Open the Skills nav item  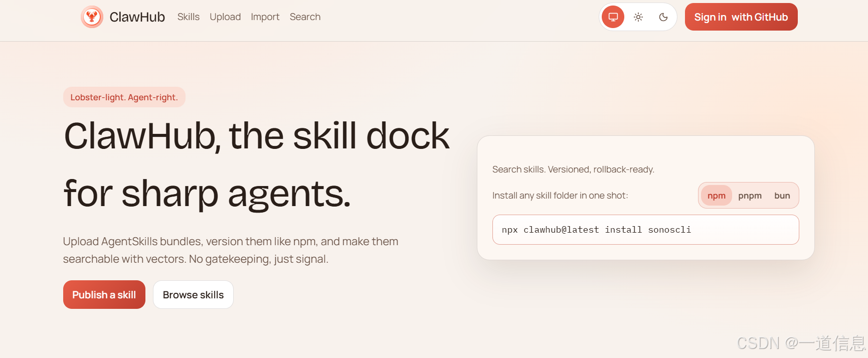coord(189,17)
